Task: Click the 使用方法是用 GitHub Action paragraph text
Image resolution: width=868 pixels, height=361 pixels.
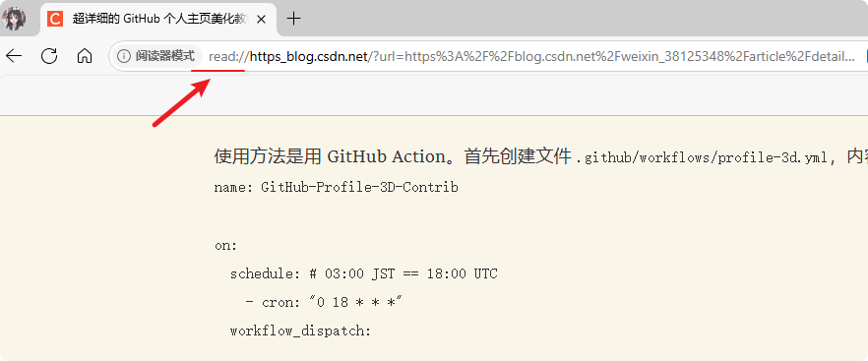Action: pyautogui.click(x=393, y=157)
